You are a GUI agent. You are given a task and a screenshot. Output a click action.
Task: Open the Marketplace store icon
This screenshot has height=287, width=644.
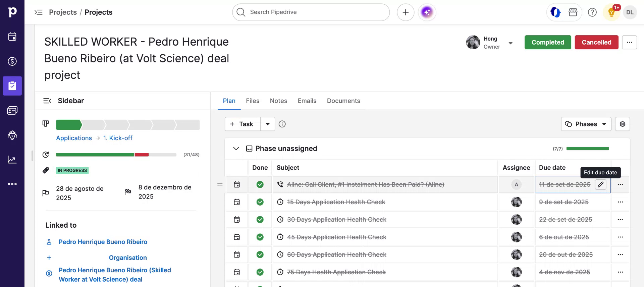click(573, 12)
